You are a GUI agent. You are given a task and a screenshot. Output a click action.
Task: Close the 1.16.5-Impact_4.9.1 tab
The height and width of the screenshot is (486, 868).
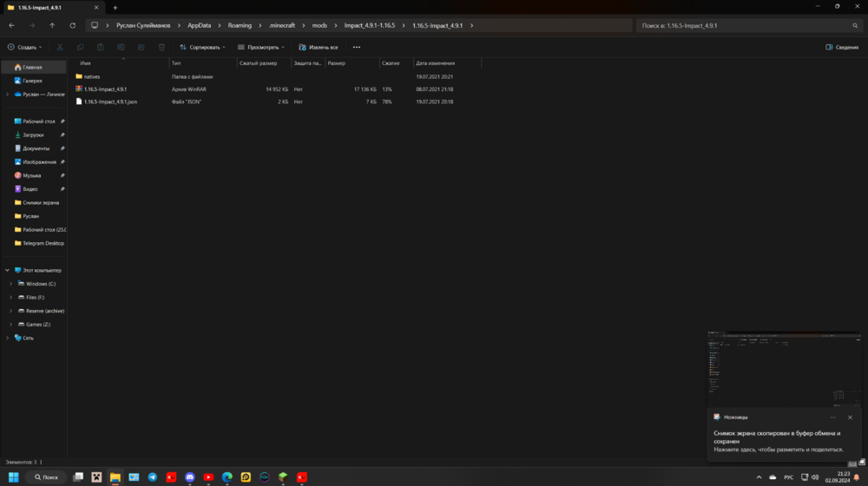[96, 8]
